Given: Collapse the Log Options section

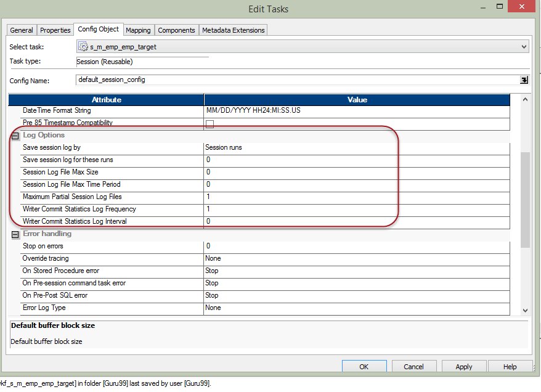Looking at the screenshot, I should [x=15, y=136].
